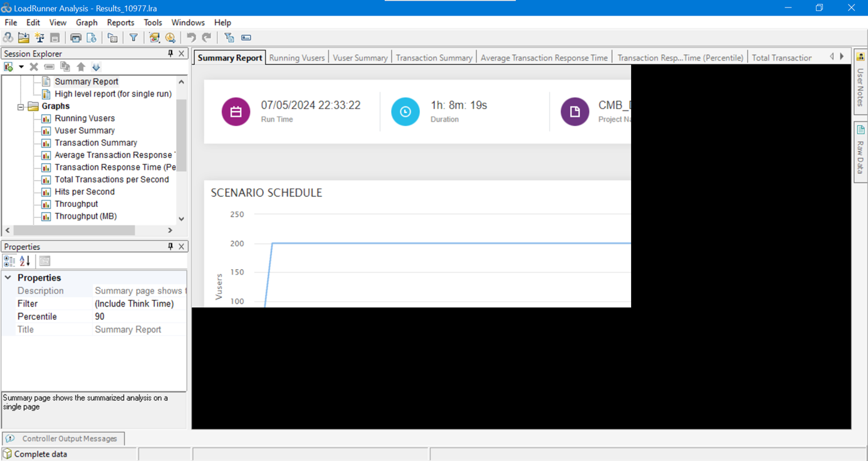This screenshot has height=461, width=868.
Task: Open the User Notes side tab
Action: pyautogui.click(x=860, y=81)
